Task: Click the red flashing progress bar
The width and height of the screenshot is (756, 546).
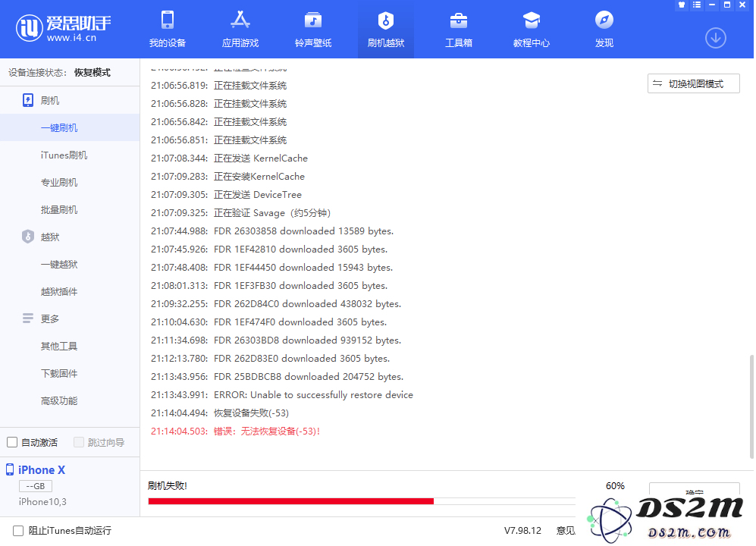Action: pyautogui.click(x=291, y=501)
